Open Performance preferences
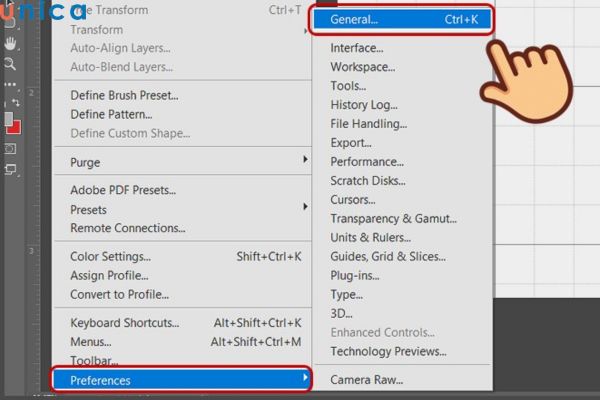 click(402, 162)
